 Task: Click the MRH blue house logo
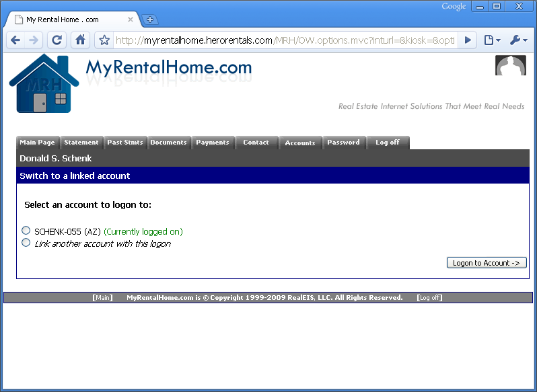(x=44, y=84)
